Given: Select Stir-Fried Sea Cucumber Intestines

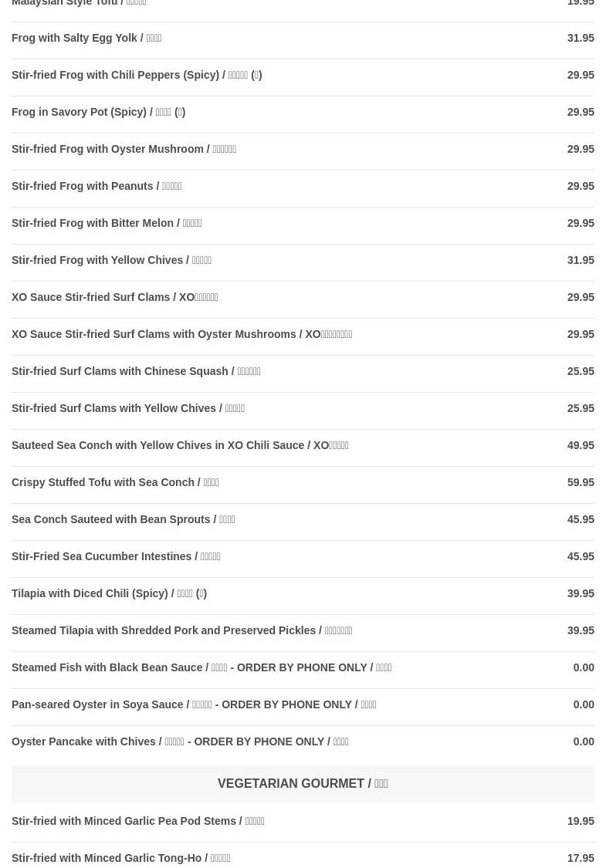Looking at the screenshot, I should click(303, 557).
